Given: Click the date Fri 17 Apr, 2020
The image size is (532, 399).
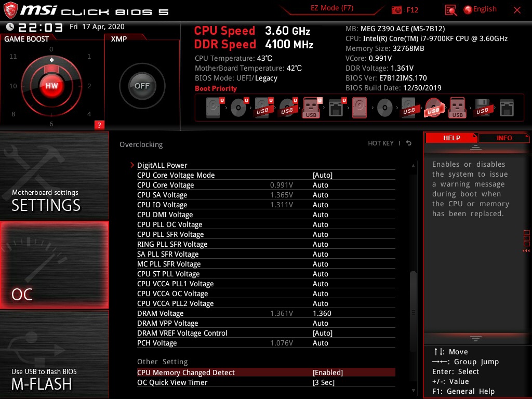Looking at the screenshot, I should [97, 26].
